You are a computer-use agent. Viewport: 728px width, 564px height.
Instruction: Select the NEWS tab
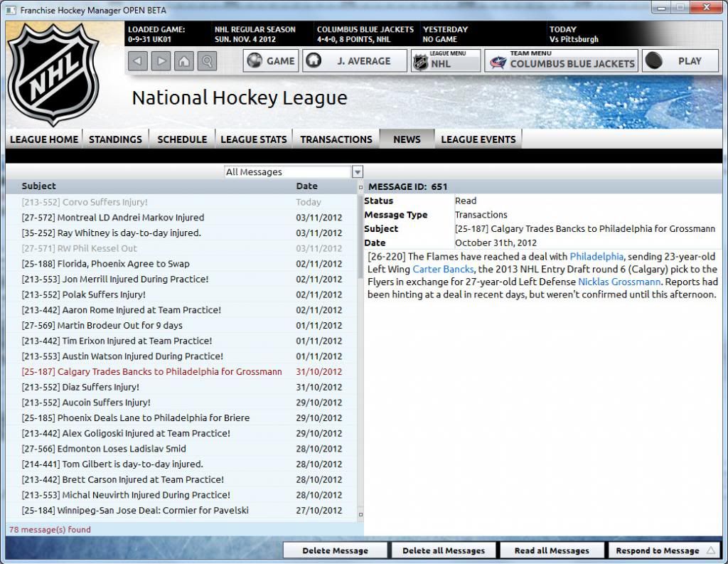(407, 139)
